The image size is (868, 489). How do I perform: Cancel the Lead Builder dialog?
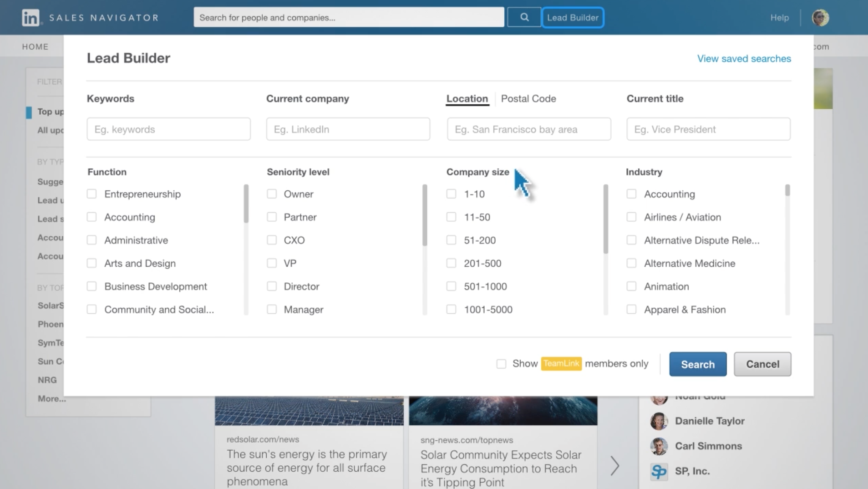(x=762, y=364)
